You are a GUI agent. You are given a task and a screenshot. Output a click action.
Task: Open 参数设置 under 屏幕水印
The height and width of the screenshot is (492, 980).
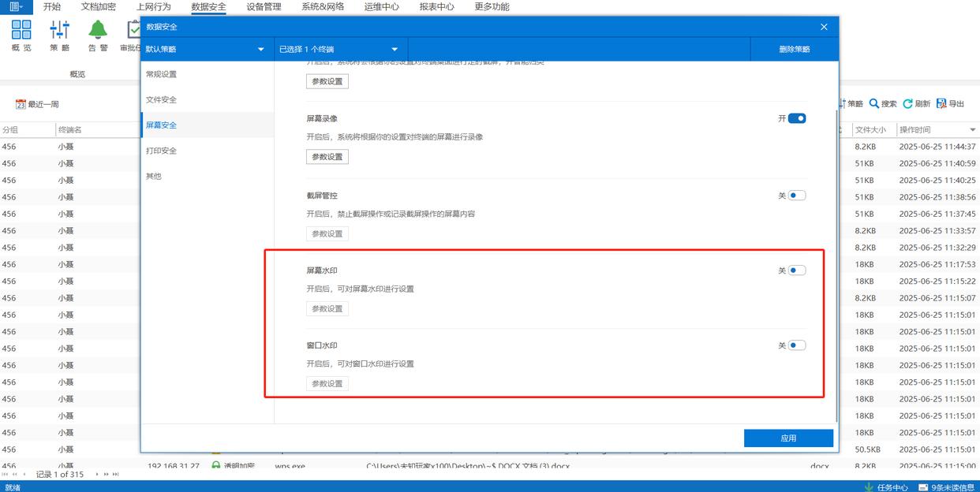[x=327, y=308]
